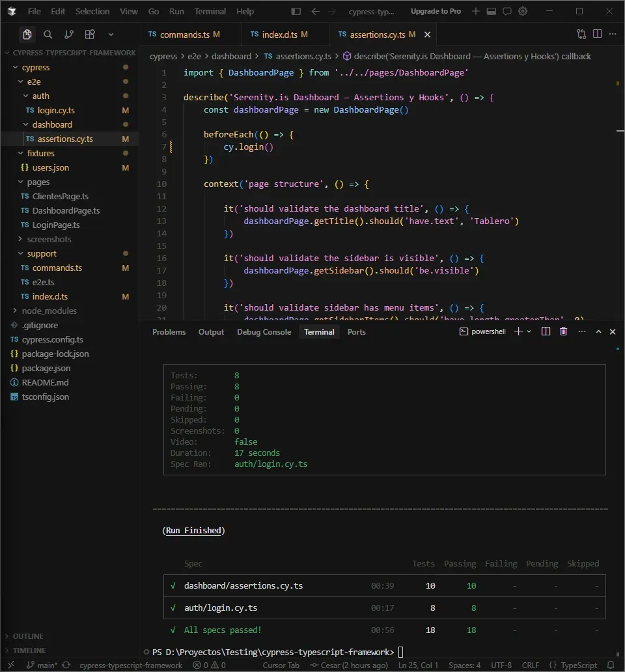Image resolution: width=625 pixels, height=672 pixels.
Task: Open the Run menu
Action: [176, 11]
